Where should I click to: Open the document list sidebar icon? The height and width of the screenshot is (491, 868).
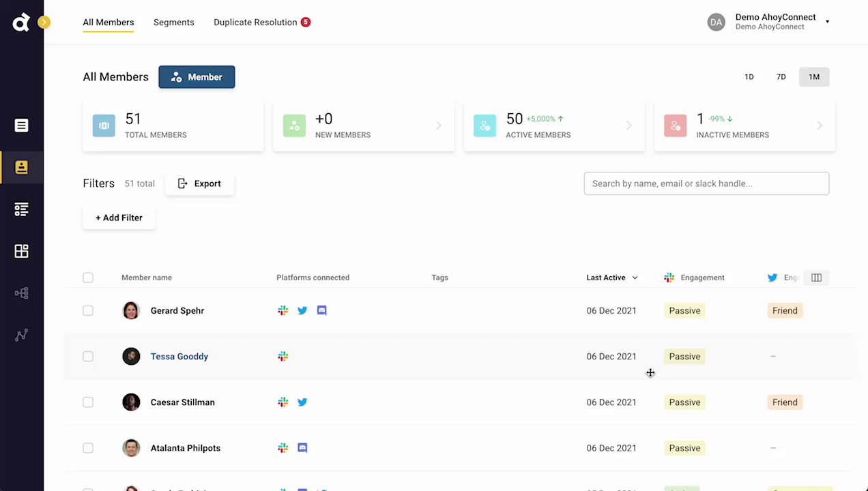coord(21,125)
